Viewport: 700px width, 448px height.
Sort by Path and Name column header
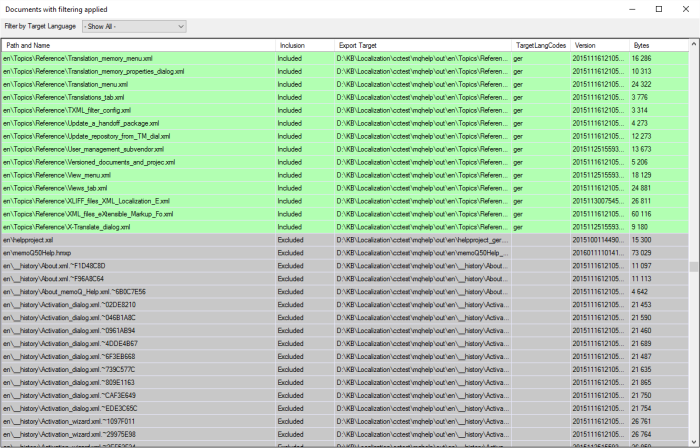click(x=138, y=45)
